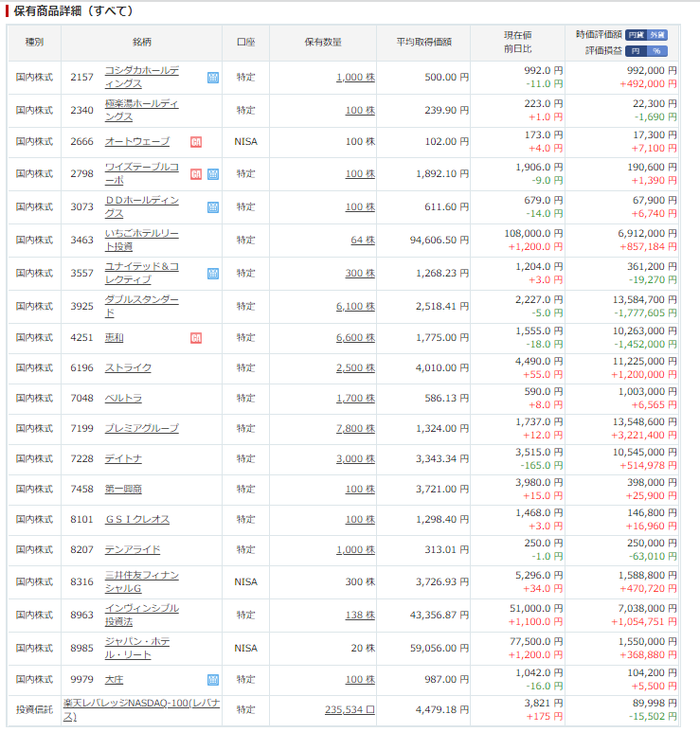700x732 pixels.
Task: Click the -1,777,605 円 loss value
Action: click(x=645, y=313)
